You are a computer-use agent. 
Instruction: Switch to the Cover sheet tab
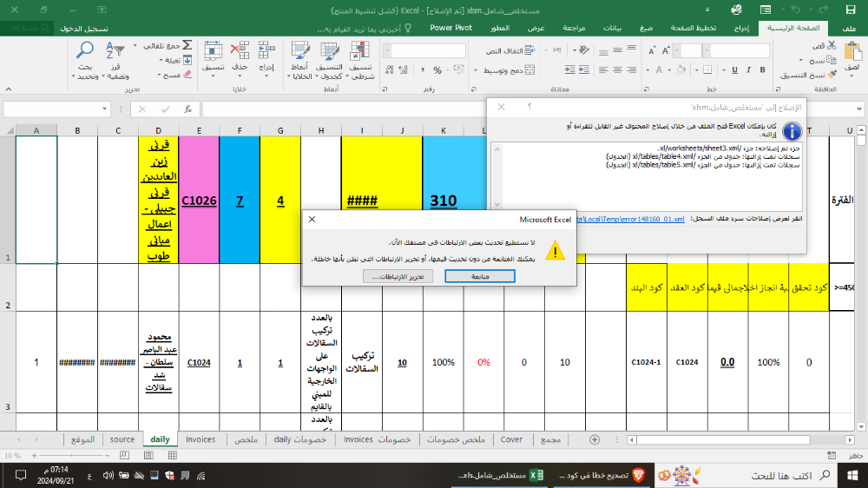(x=511, y=439)
